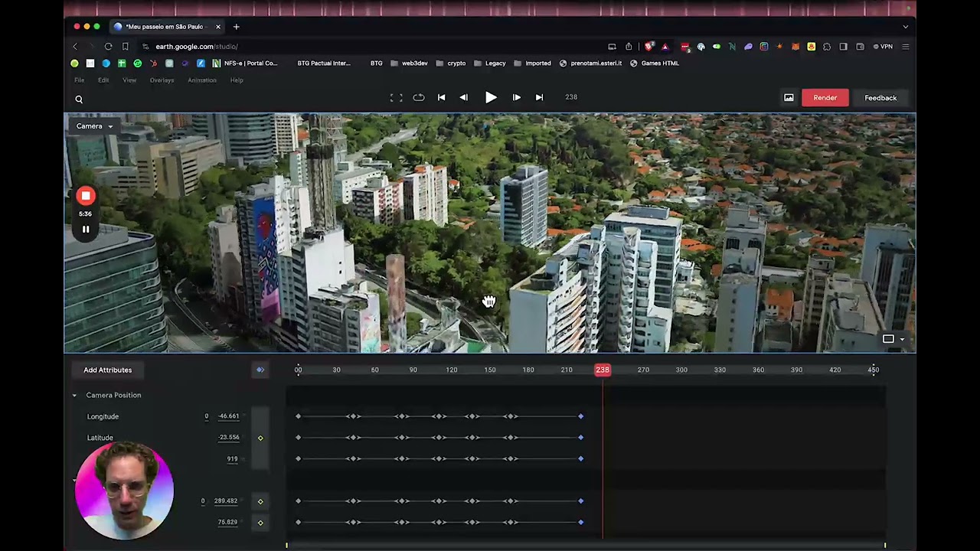This screenshot has width=980, height=551.
Task: Open viewport layout dropdown arrow
Action: 902,339
